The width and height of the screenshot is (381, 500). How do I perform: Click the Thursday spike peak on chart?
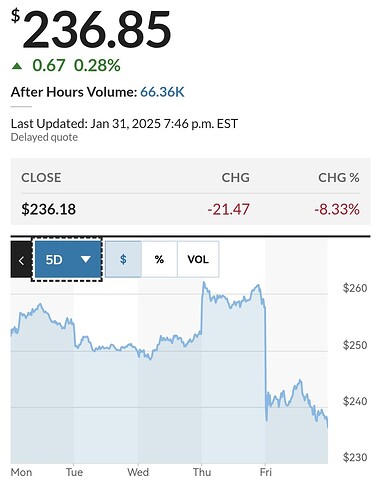coord(204,283)
